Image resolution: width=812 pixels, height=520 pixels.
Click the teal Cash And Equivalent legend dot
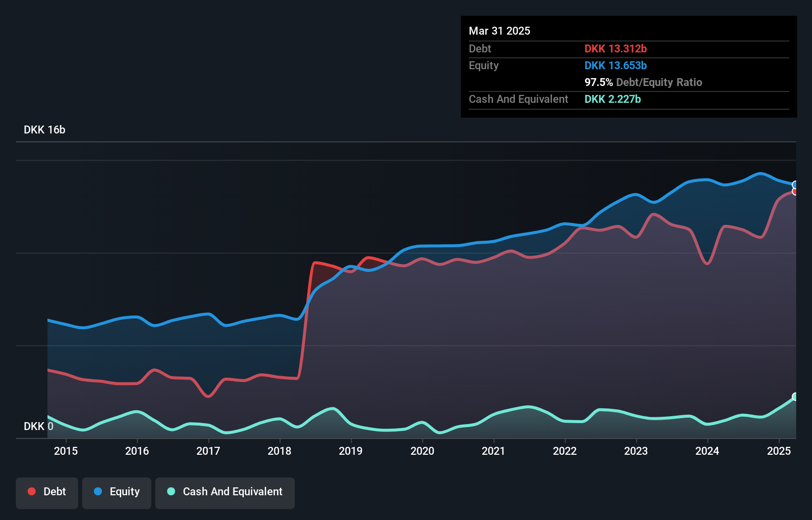pyautogui.click(x=170, y=492)
